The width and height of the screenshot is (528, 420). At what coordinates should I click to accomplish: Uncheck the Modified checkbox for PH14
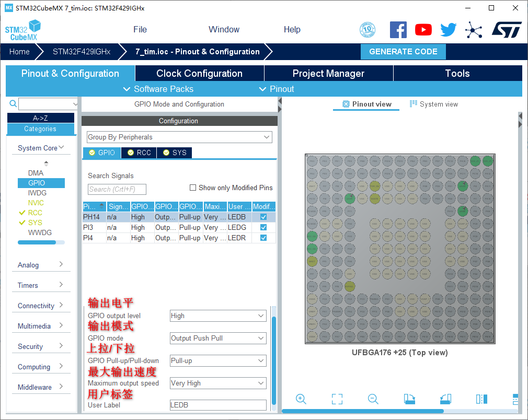click(263, 217)
